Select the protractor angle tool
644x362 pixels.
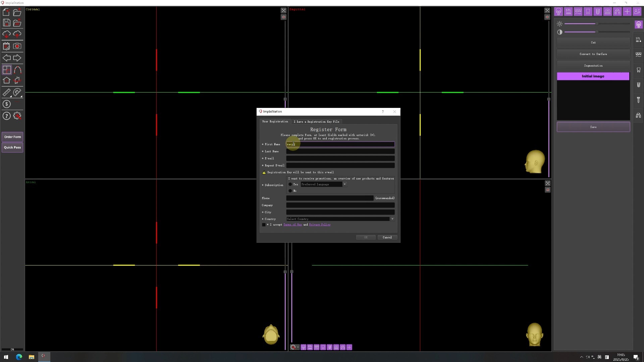17,92
